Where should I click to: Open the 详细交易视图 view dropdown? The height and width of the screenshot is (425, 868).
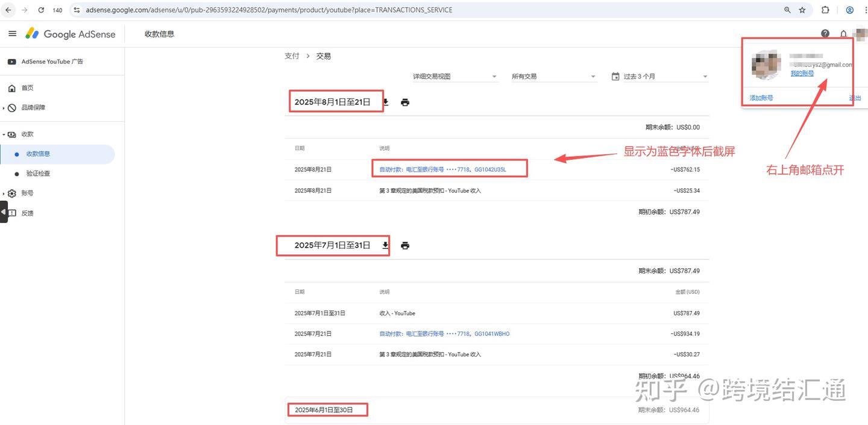pyautogui.click(x=455, y=77)
